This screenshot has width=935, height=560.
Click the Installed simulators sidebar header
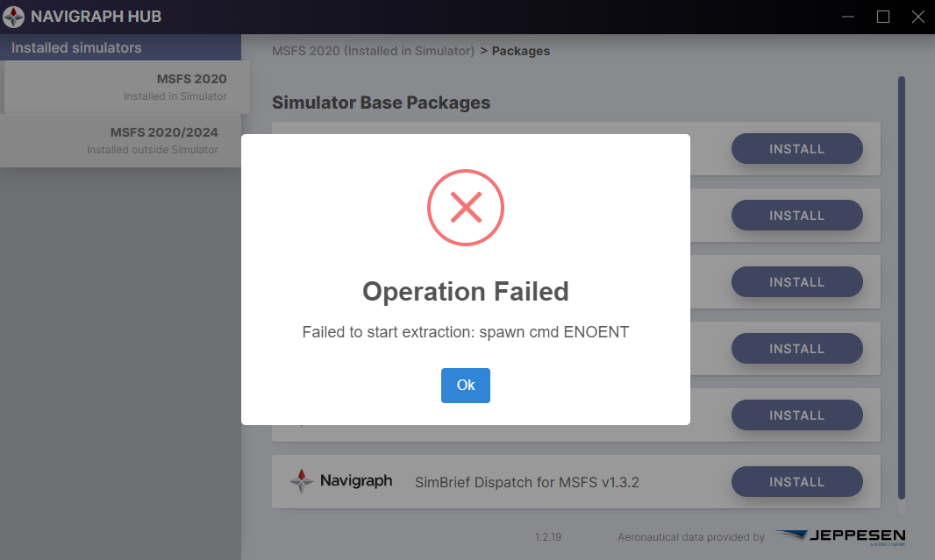click(x=76, y=47)
